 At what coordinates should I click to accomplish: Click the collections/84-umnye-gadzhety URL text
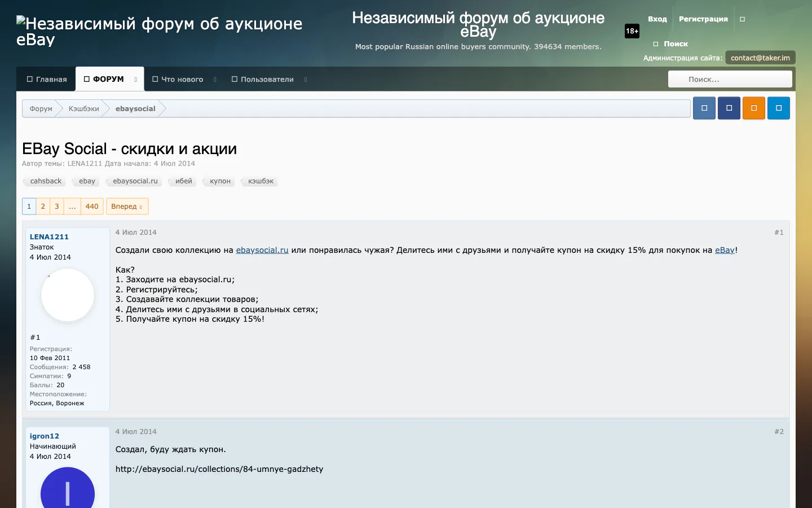point(219,469)
